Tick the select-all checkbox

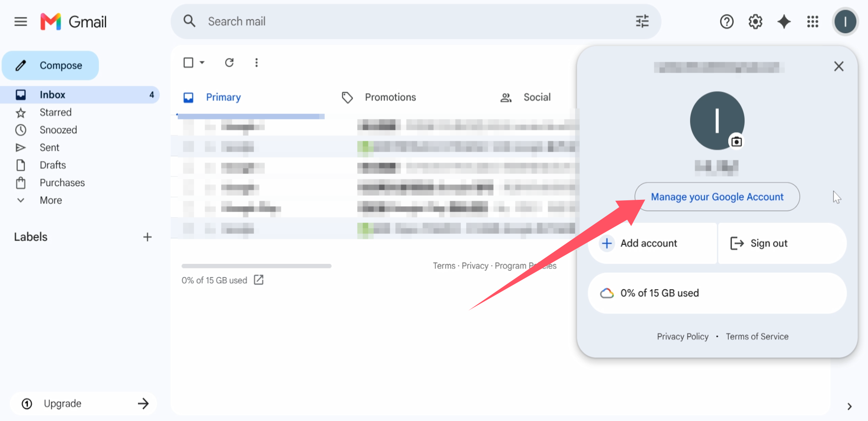pos(188,63)
